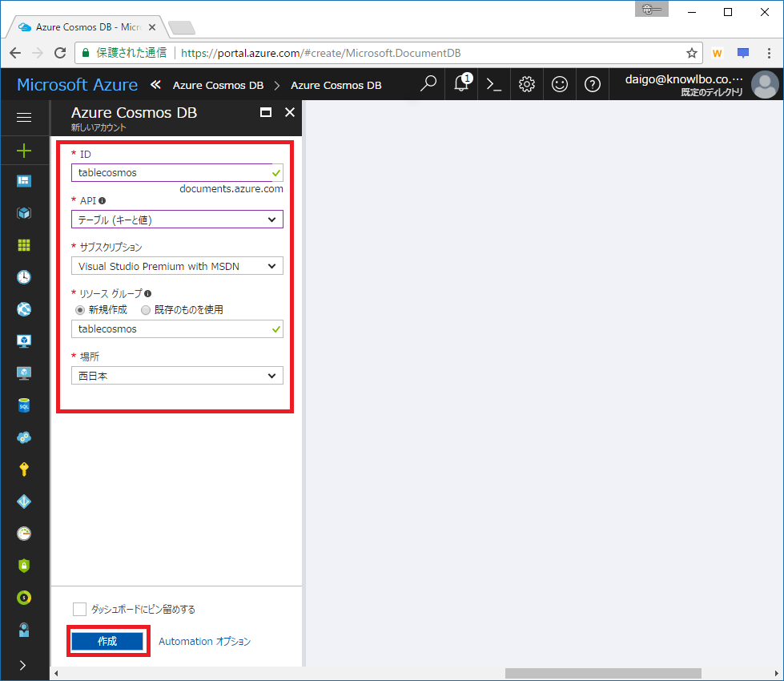Open the Automation オプション link

tap(204, 641)
